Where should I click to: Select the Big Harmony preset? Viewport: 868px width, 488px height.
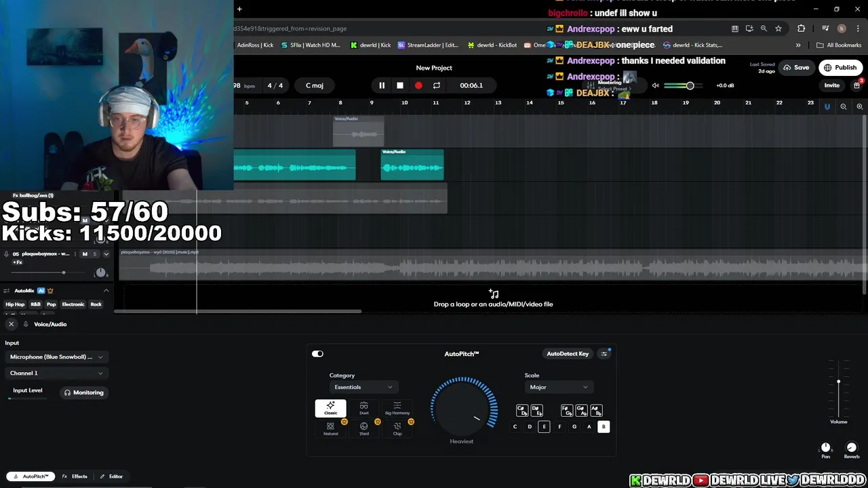click(397, 408)
